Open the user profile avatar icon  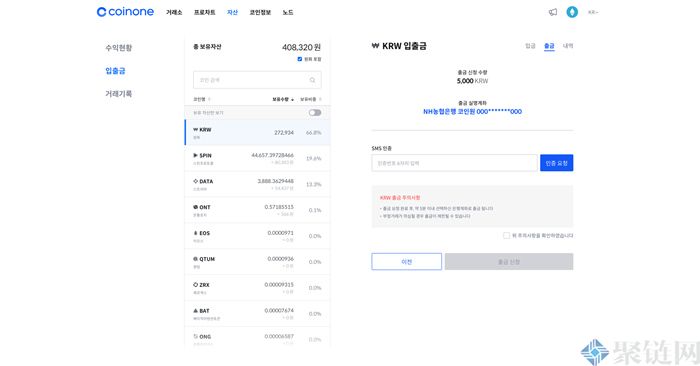572,12
